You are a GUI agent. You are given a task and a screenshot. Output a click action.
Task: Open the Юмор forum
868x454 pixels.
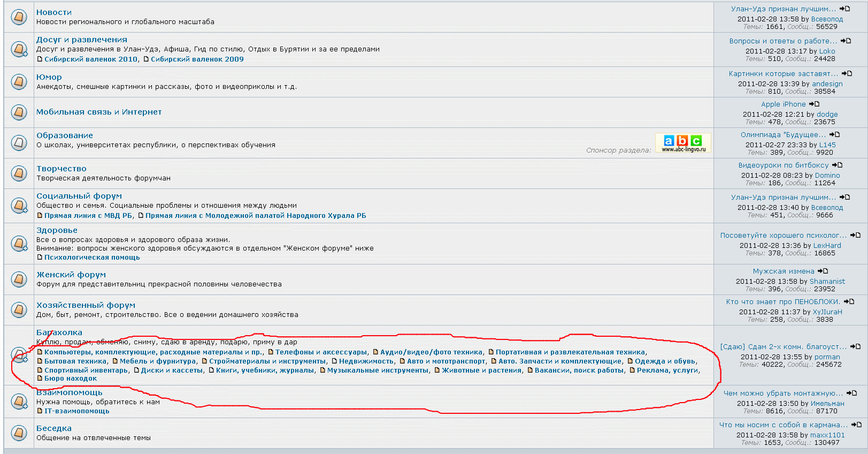point(49,77)
